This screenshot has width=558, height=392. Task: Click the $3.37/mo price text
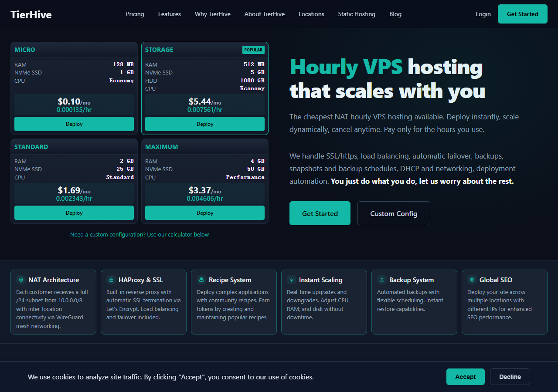(x=205, y=190)
